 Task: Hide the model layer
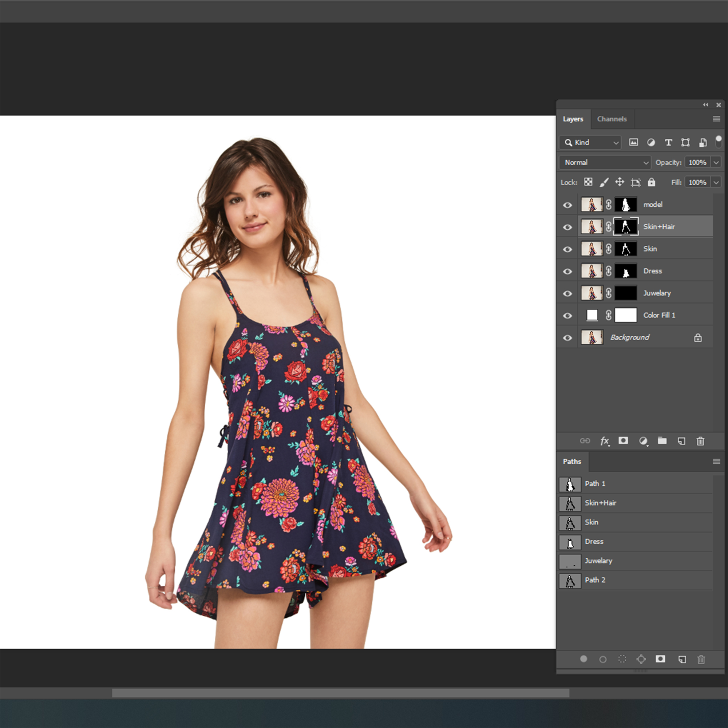coord(567,205)
